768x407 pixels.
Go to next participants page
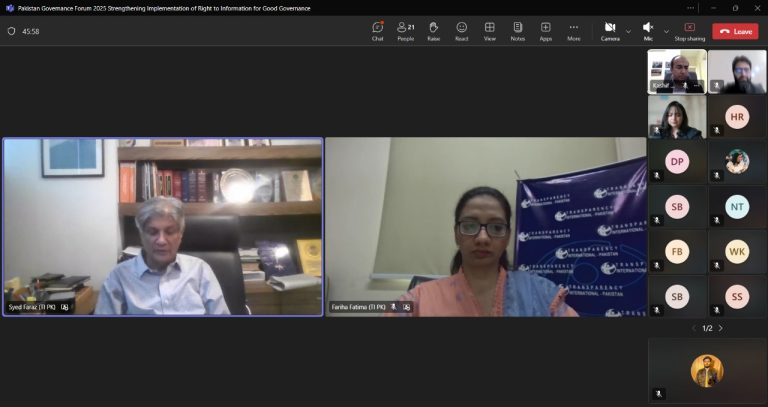pyautogui.click(x=721, y=328)
